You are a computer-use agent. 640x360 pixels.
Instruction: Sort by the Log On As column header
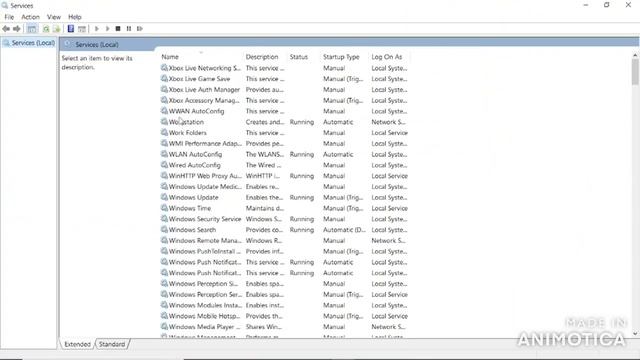[x=389, y=57]
